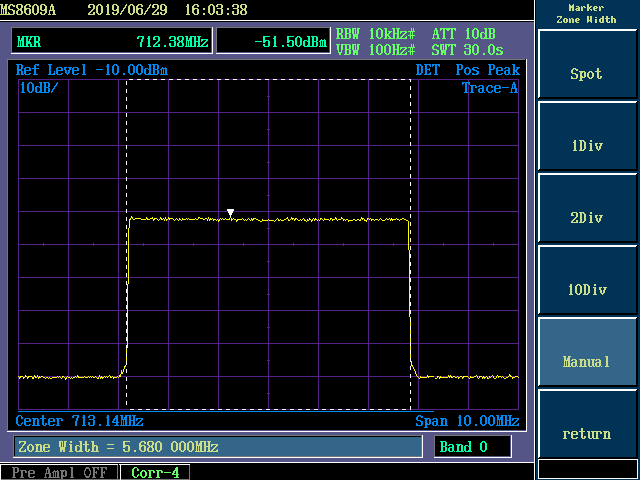Click the 10dB/ scale label

click(39, 87)
